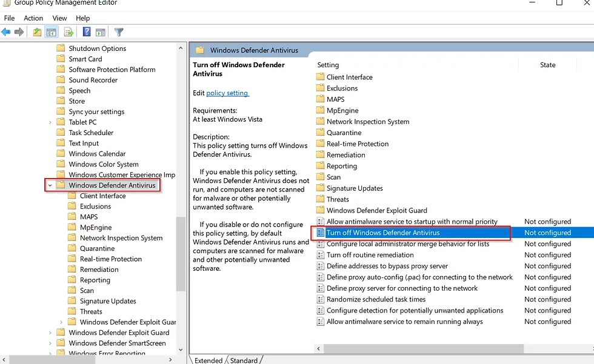The height and width of the screenshot is (364, 594).
Task: Open the File menu
Action: tap(10, 18)
